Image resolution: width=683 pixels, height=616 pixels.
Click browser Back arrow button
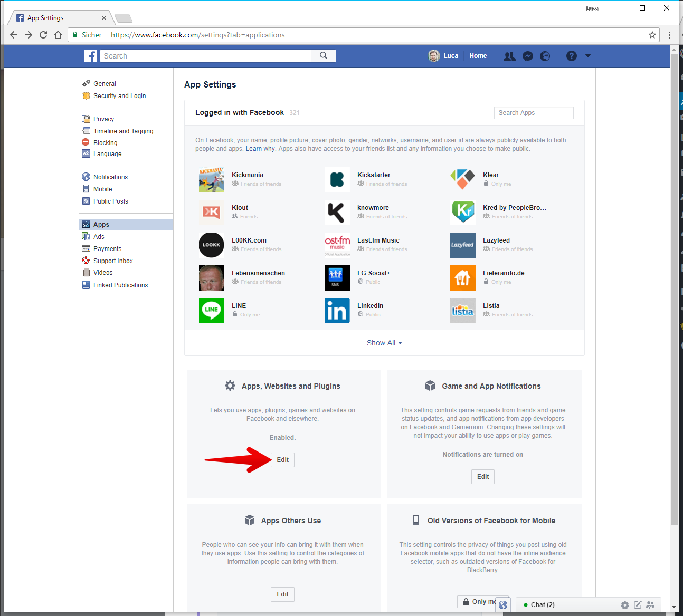(14, 35)
